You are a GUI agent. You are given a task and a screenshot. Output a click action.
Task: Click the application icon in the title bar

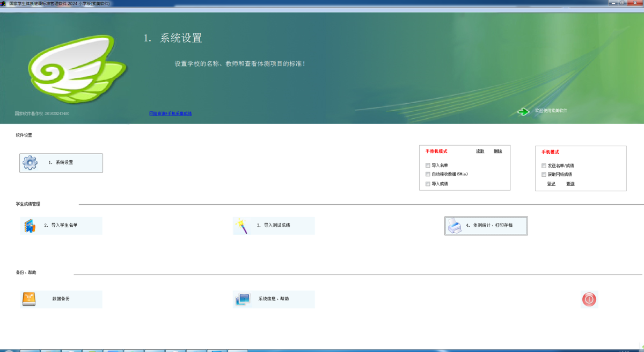point(5,4)
